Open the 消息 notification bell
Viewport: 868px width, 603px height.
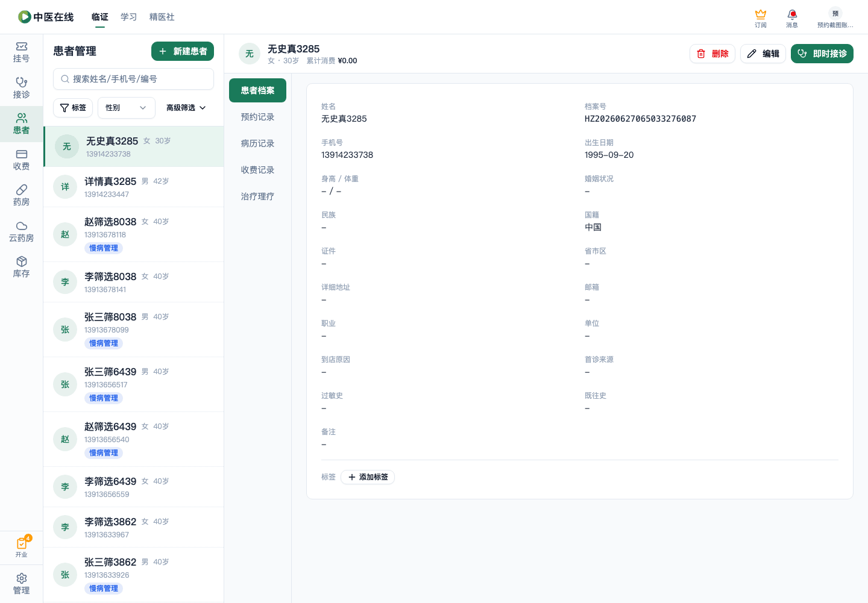(x=792, y=18)
